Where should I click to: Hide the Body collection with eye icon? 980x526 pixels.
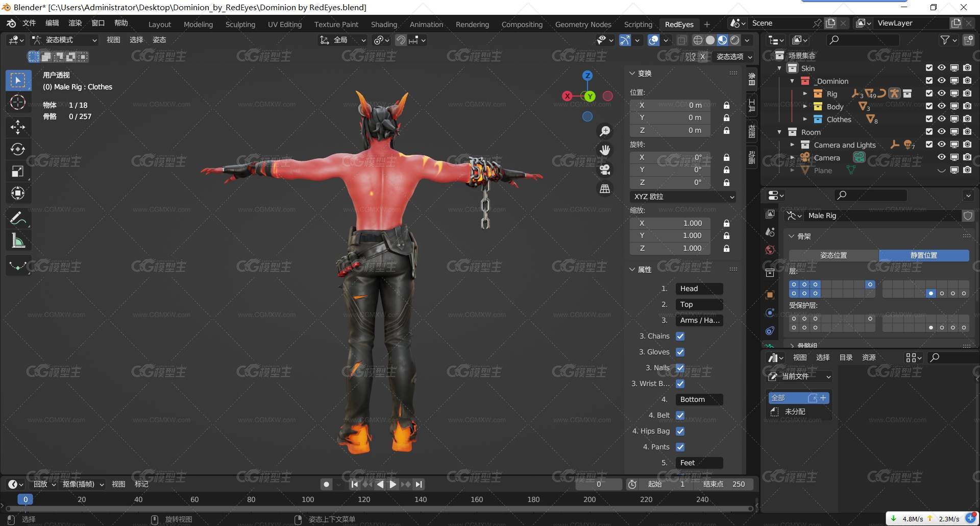click(x=942, y=106)
